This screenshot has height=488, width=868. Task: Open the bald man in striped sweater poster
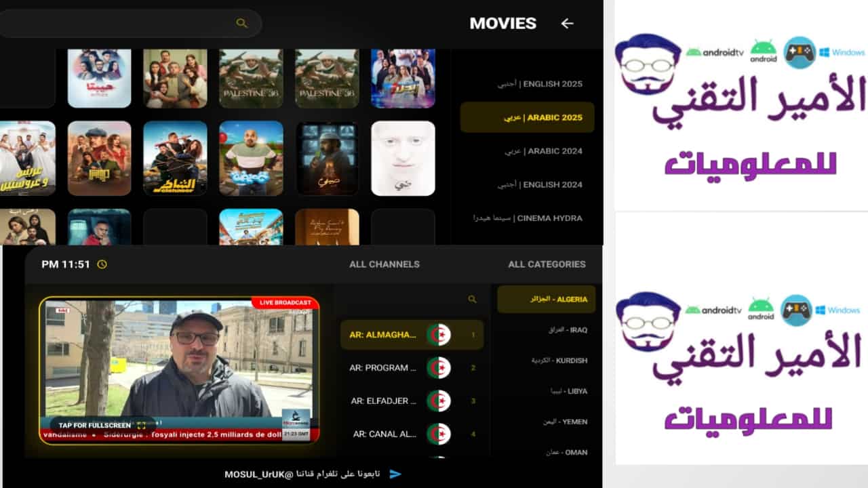pyautogui.click(x=251, y=158)
